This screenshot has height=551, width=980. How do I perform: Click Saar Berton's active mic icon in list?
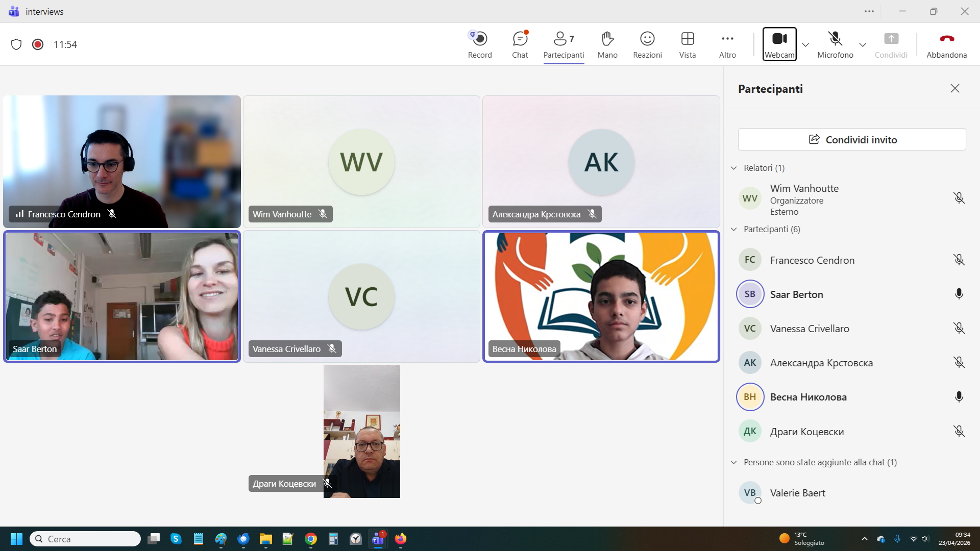tap(959, 294)
